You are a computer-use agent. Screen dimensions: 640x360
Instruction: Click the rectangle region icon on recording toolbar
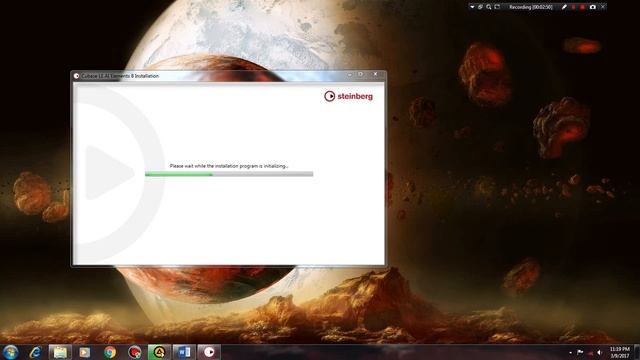pyautogui.click(x=497, y=7)
